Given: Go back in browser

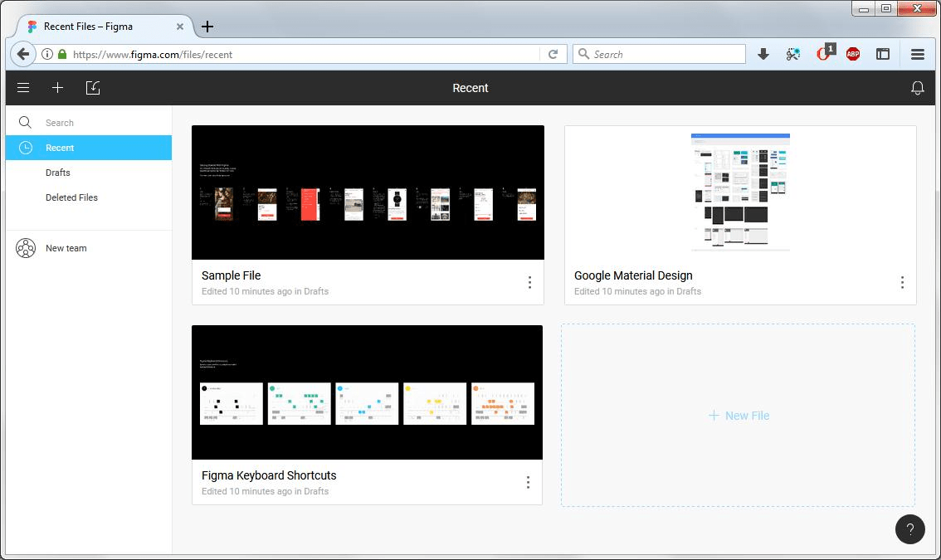Looking at the screenshot, I should coord(22,54).
